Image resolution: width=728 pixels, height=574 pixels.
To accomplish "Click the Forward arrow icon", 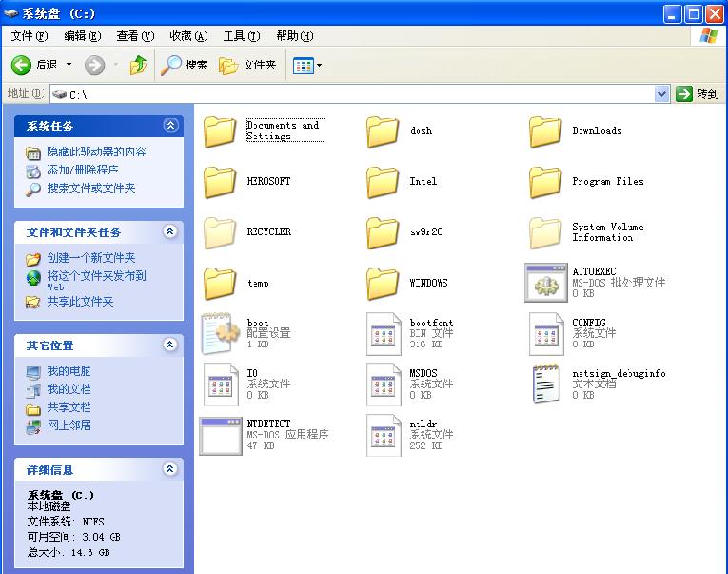I will (x=95, y=65).
